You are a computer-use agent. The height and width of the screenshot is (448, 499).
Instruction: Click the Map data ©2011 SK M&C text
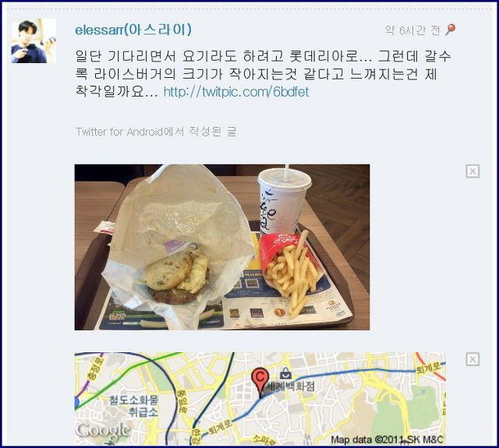(x=387, y=439)
